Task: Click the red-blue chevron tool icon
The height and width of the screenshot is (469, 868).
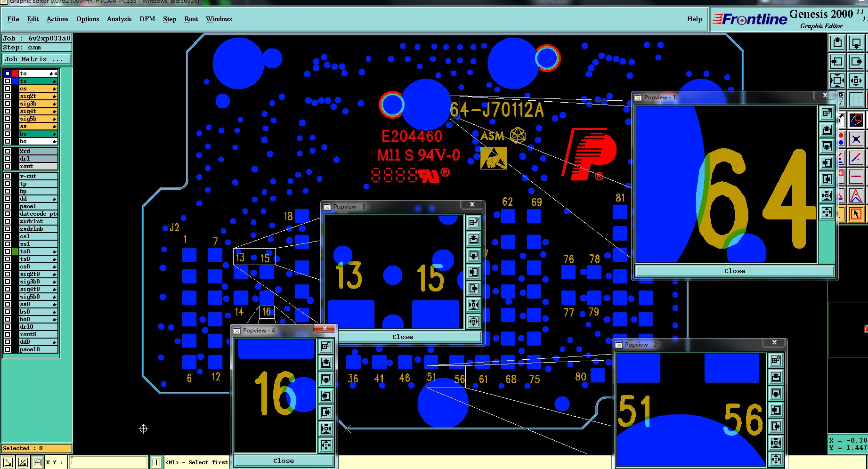Action: [856, 195]
